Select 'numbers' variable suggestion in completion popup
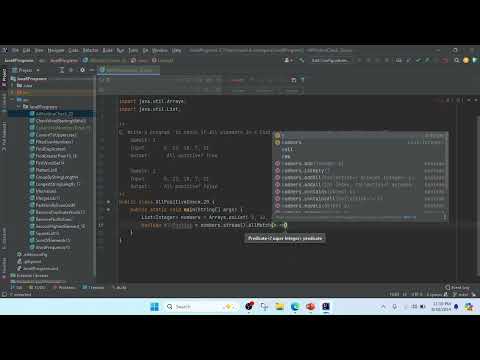The image size is (480, 360). [x=360, y=142]
